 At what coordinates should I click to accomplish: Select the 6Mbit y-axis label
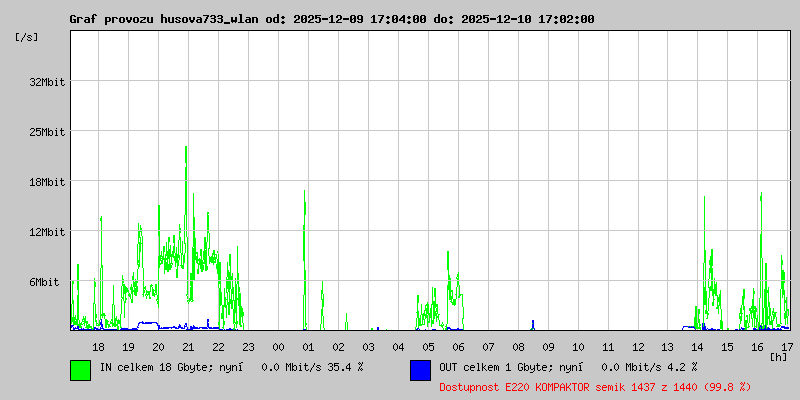pyautogui.click(x=44, y=282)
